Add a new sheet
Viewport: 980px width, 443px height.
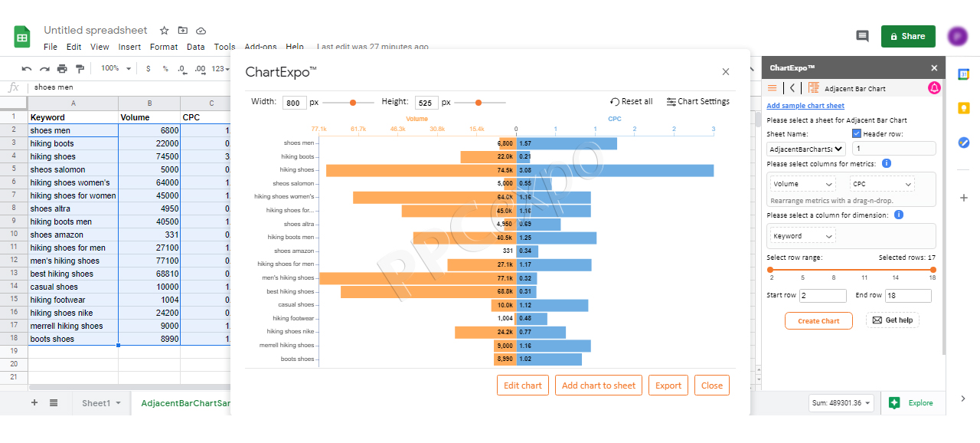tap(34, 402)
